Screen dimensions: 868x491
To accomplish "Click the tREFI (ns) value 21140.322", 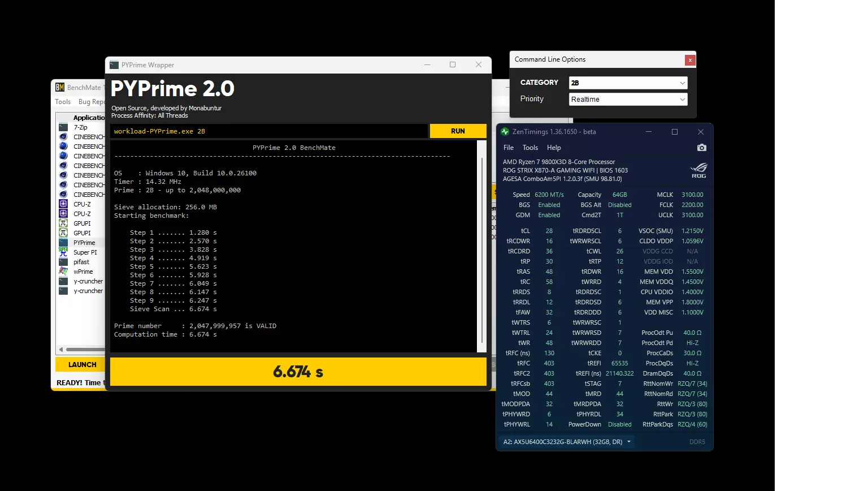I will 620,373.
